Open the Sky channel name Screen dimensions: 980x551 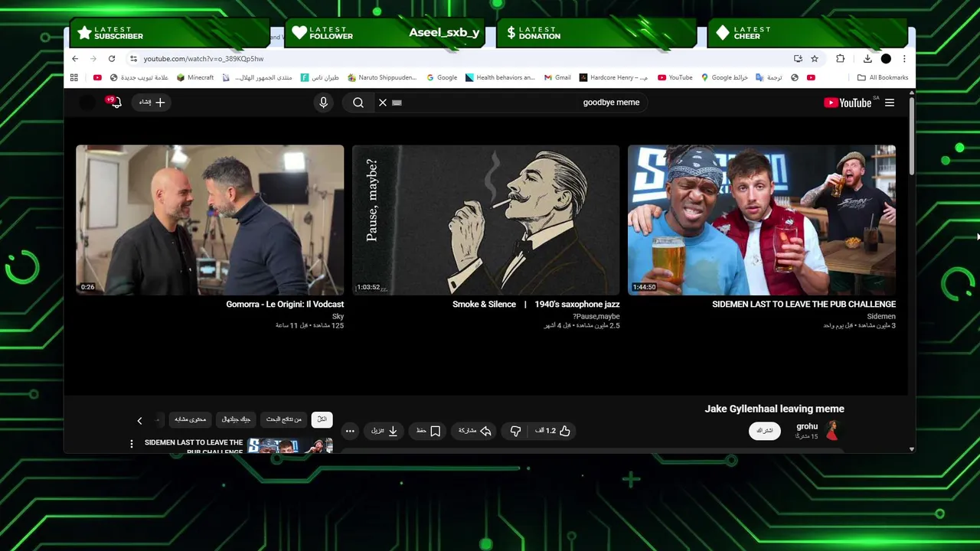[338, 316]
